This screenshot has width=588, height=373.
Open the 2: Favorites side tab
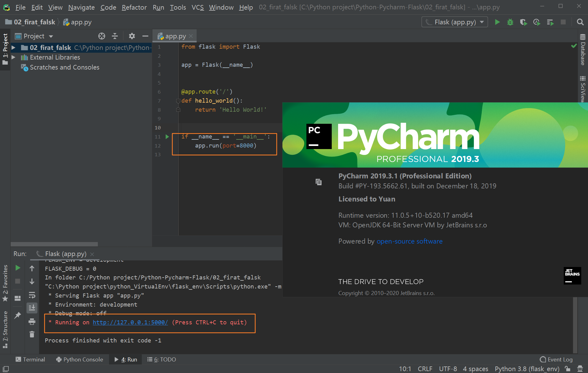(5, 283)
